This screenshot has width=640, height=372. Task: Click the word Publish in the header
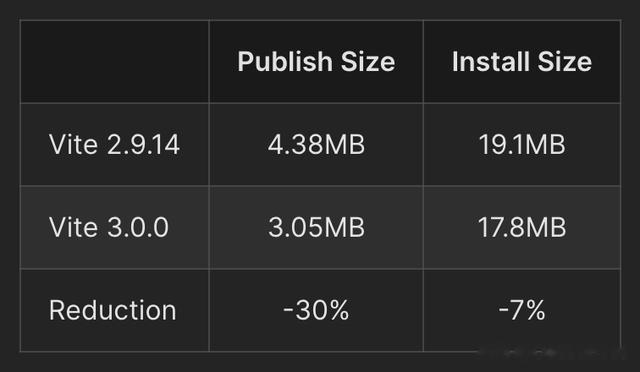(x=285, y=62)
